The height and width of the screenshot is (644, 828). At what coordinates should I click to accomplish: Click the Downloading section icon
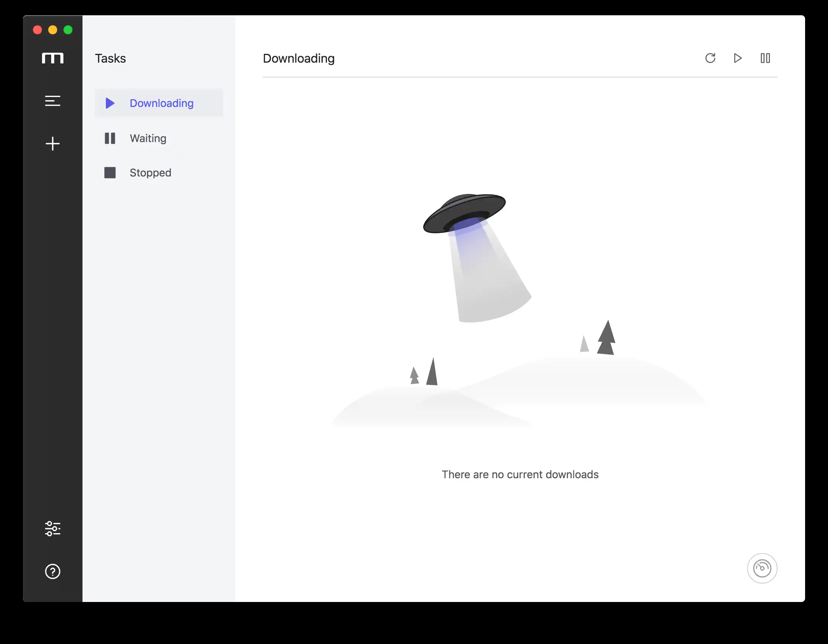(x=110, y=103)
